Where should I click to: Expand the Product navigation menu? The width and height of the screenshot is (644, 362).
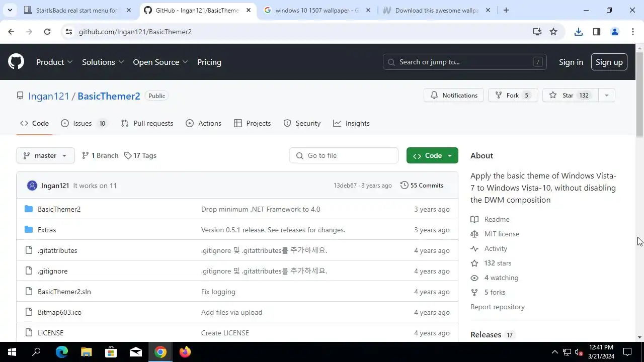[x=54, y=62]
